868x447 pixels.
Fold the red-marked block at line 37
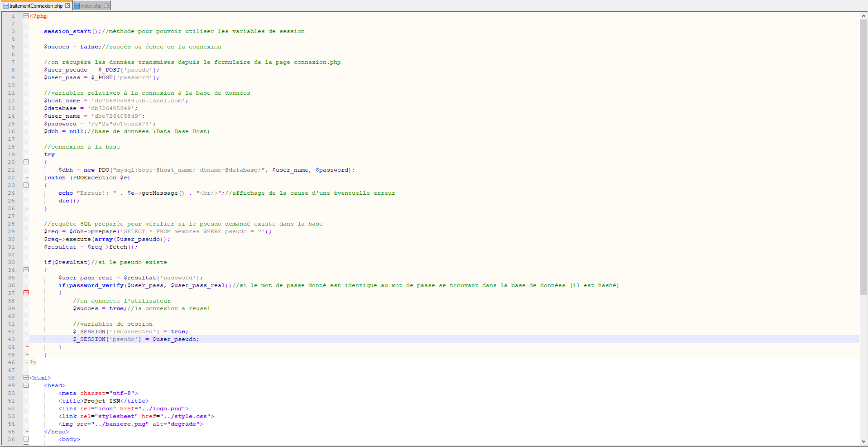[26, 293]
